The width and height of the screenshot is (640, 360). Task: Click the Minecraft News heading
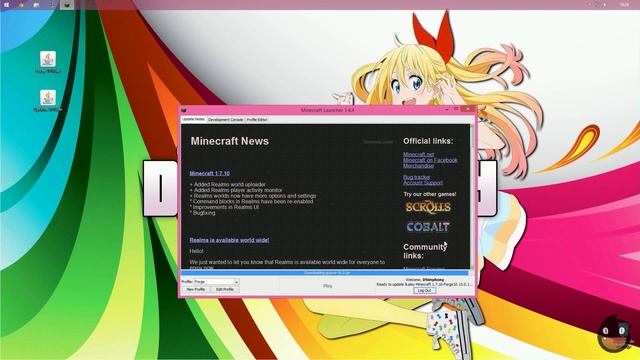[229, 141]
